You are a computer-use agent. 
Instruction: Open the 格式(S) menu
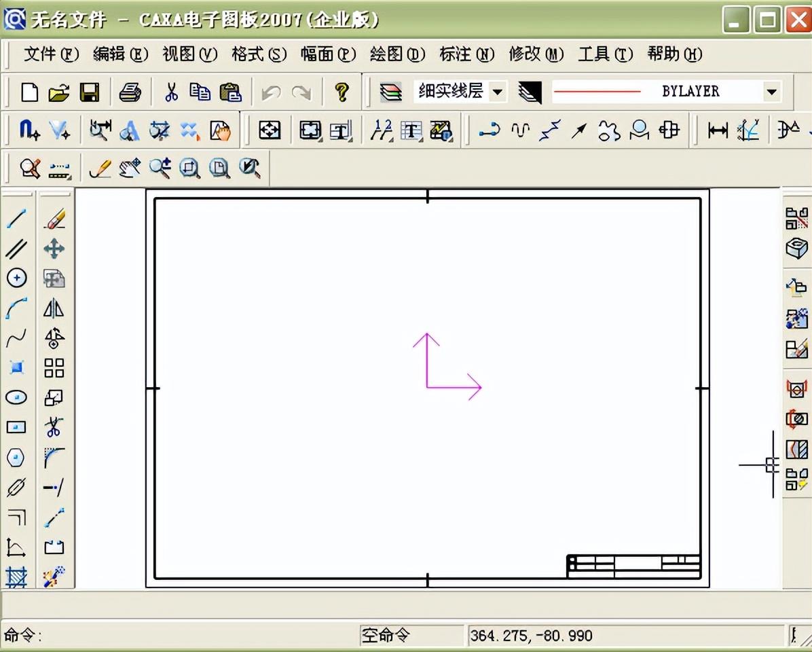click(259, 54)
